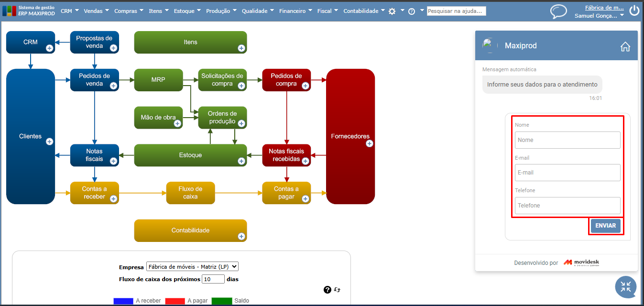This screenshot has width=644, height=306.
Task: Click plus icon on Pedidos de compra
Action: tap(306, 86)
